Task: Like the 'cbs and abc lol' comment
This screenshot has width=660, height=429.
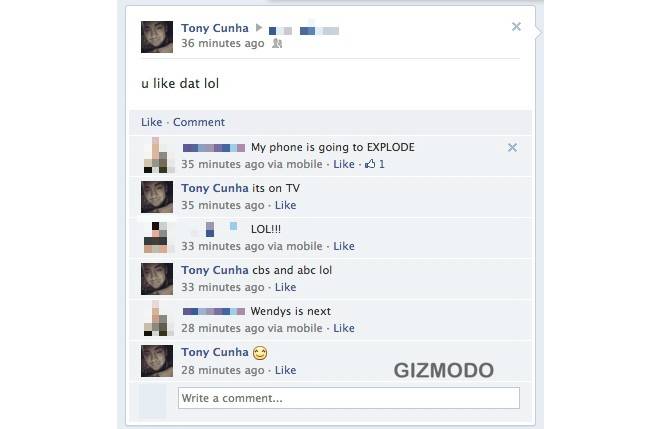Action: point(285,287)
